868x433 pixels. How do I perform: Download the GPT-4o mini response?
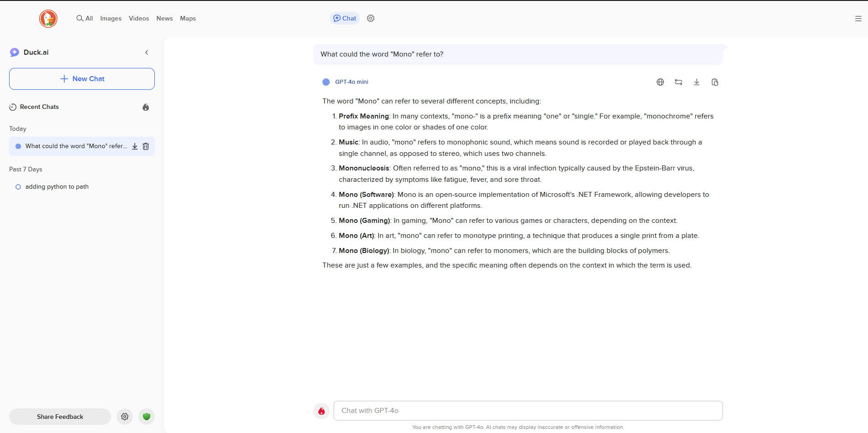[697, 82]
